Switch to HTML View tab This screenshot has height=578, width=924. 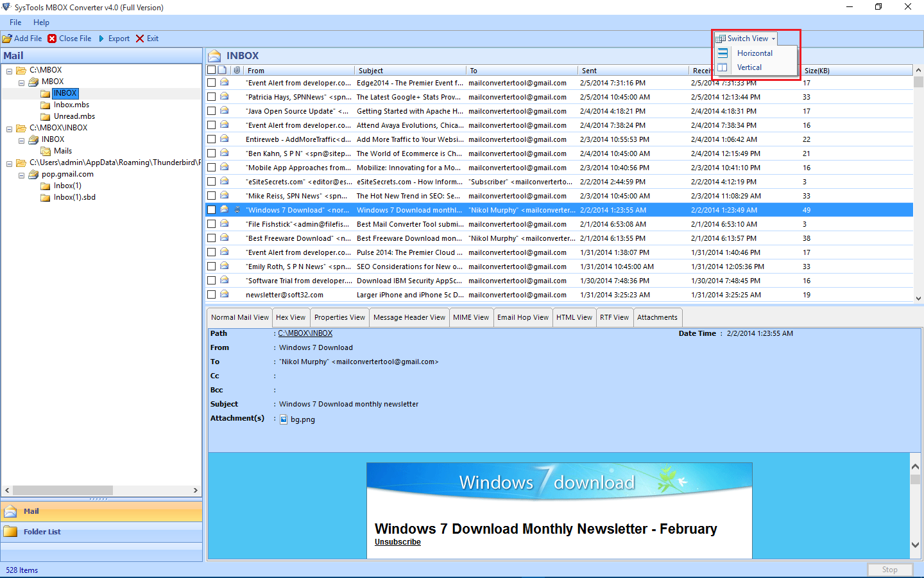574,317
